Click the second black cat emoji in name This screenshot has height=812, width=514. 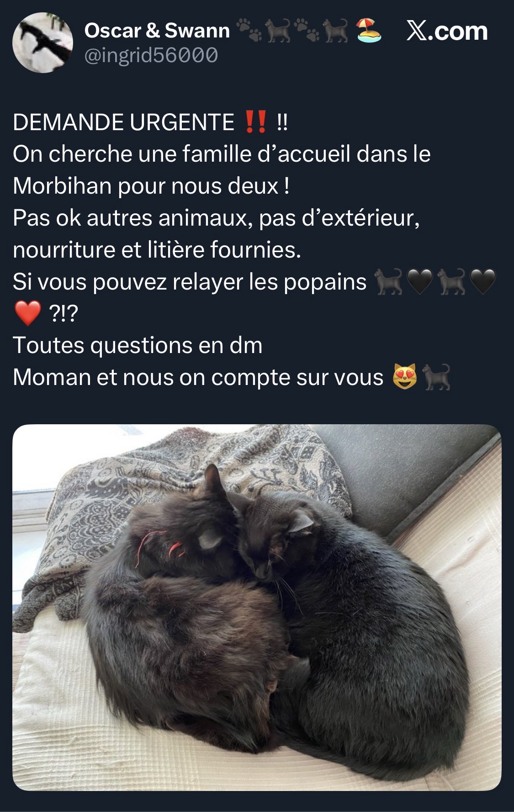(337, 30)
